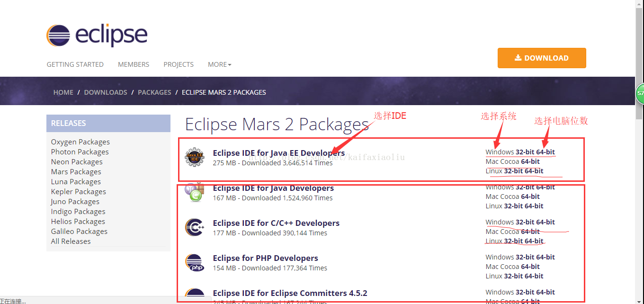Viewport: 644px width, 304px height.
Task: Click the C/C++ Developers package icon
Action: pyautogui.click(x=194, y=227)
